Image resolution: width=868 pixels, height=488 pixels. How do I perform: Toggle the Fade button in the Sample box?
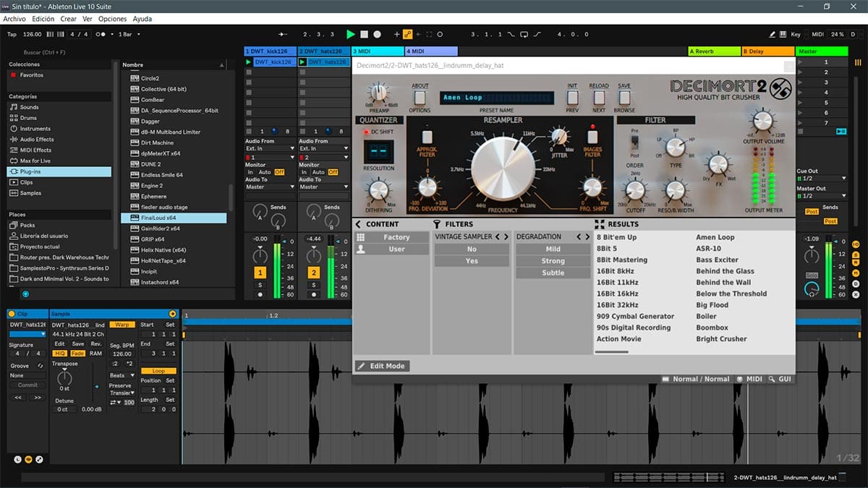77,354
